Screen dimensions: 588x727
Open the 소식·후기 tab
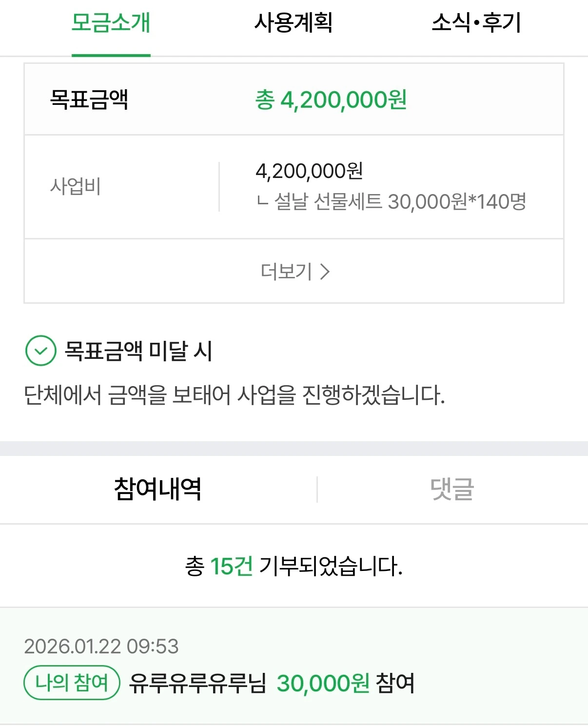pyautogui.click(x=476, y=23)
